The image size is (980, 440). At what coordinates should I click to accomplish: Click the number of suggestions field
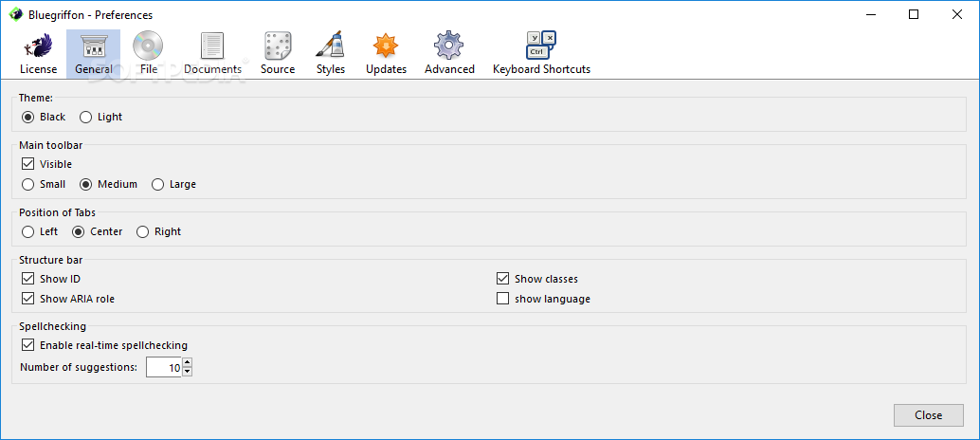click(164, 368)
